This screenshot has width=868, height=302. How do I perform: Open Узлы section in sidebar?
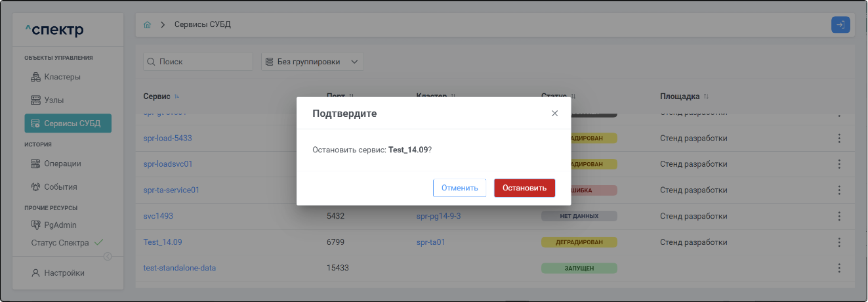coord(54,100)
